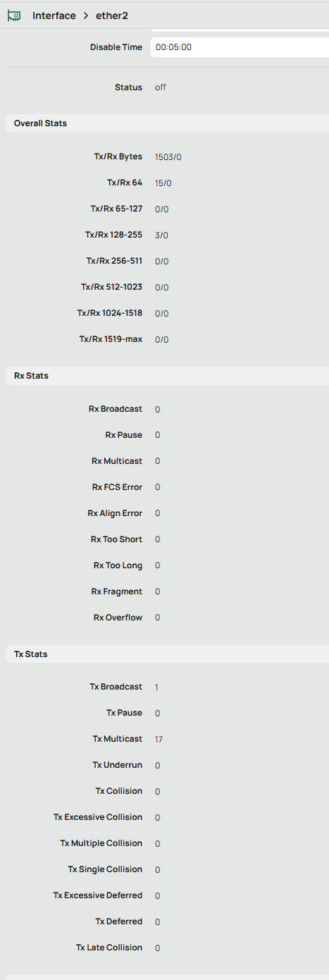Select the Tx/Rx Bytes value 1503/0
The height and width of the screenshot is (980, 329).
point(168,157)
